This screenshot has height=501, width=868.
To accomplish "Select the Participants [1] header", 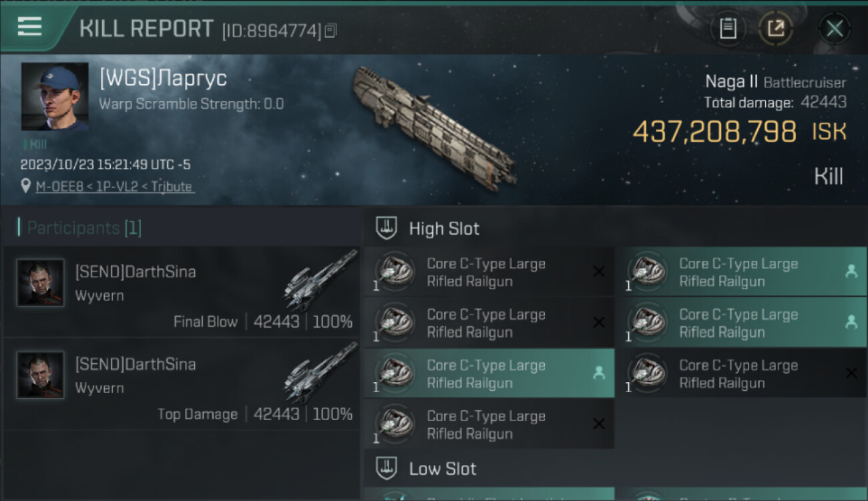I will [x=84, y=228].
